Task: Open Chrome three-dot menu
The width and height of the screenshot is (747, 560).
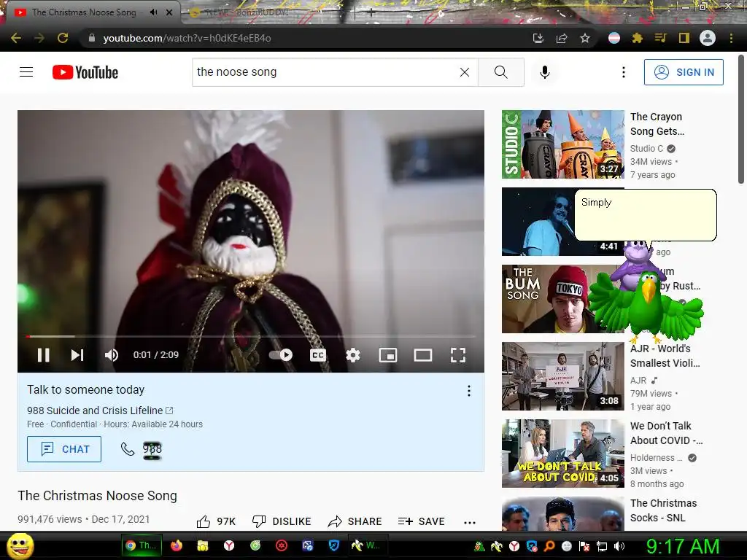Action: point(731,38)
